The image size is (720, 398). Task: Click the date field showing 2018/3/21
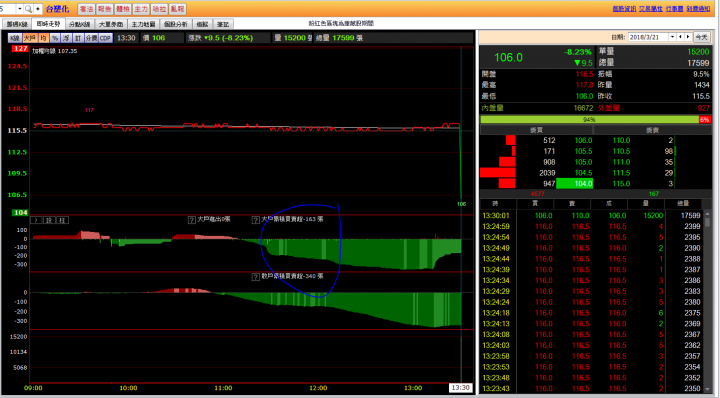pyautogui.click(x=648, y=37)
